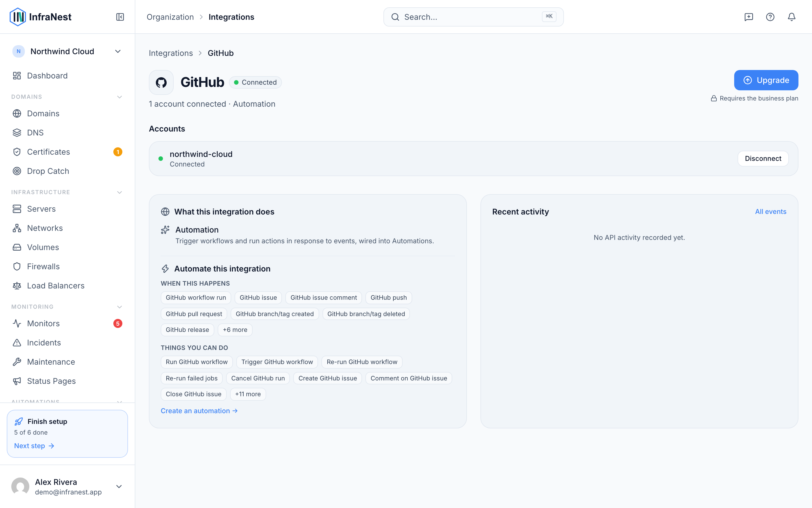
Task: Click the InfraNest logo icon
Action: coord(18,17)
